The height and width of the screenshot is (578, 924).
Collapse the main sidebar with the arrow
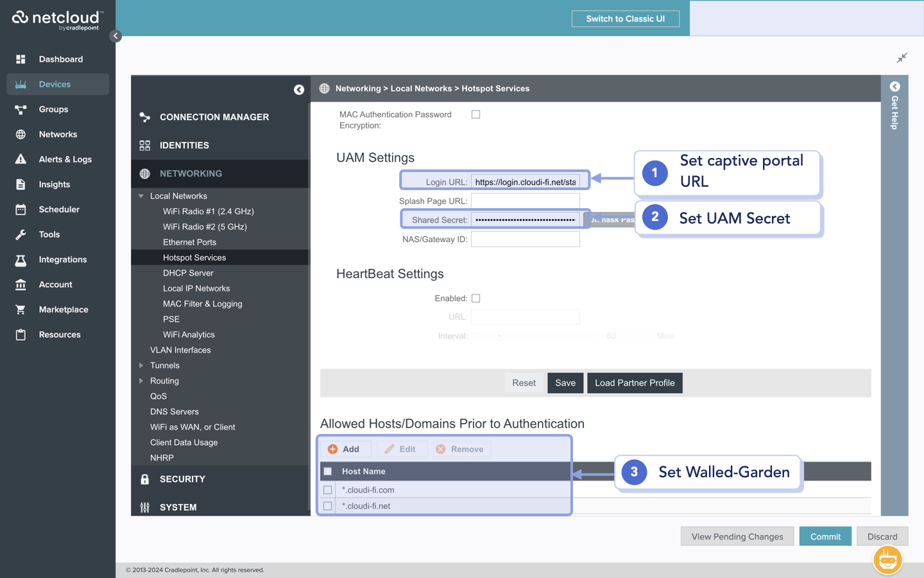(116, 36)
